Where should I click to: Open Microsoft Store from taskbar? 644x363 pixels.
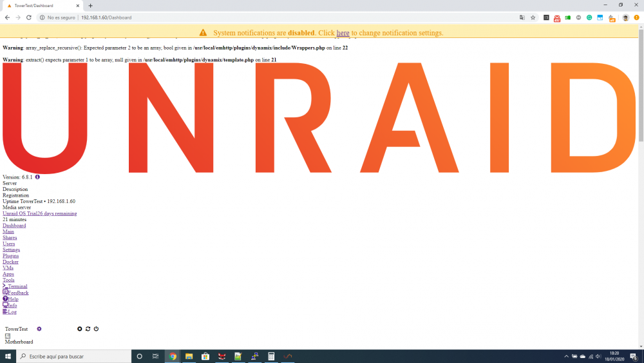point(205,357)
